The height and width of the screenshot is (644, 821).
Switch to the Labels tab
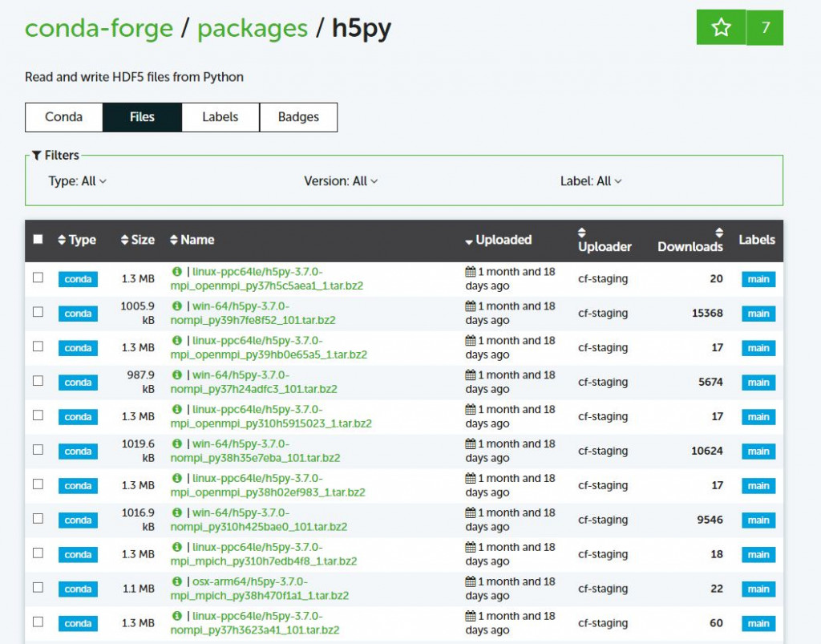(220, 117)
